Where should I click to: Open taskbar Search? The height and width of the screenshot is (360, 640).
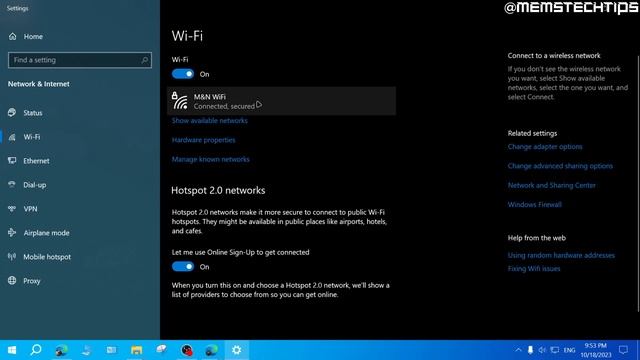tap(36, 350)
